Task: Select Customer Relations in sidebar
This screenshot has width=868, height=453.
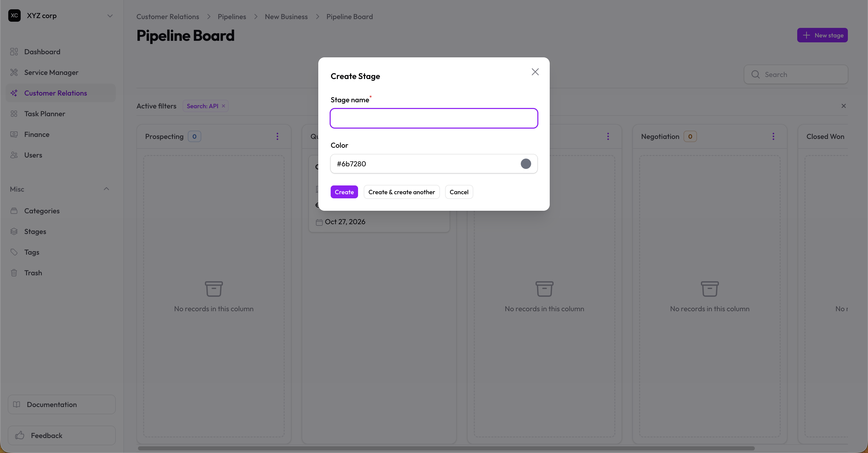Action: (61, 93)
